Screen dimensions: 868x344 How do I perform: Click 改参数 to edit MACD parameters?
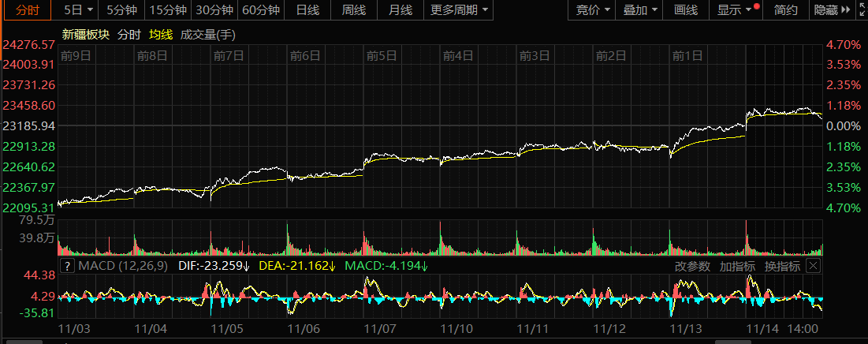[692, 266]
